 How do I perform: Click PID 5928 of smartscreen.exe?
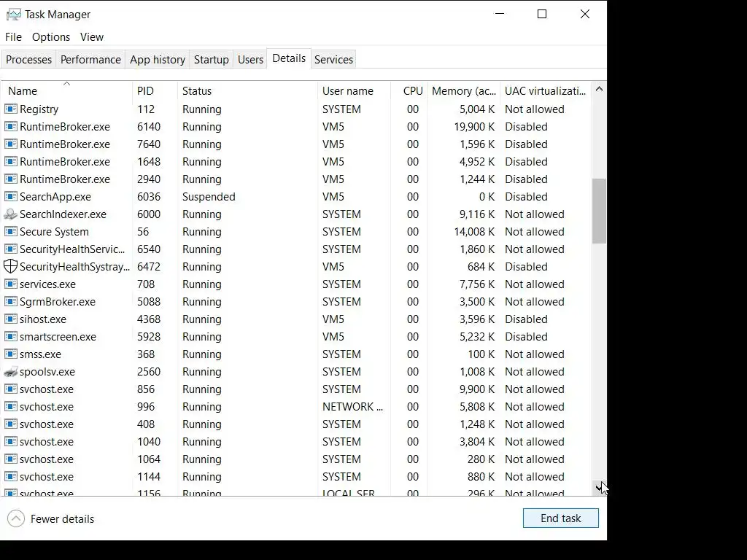tap(149, 337)
